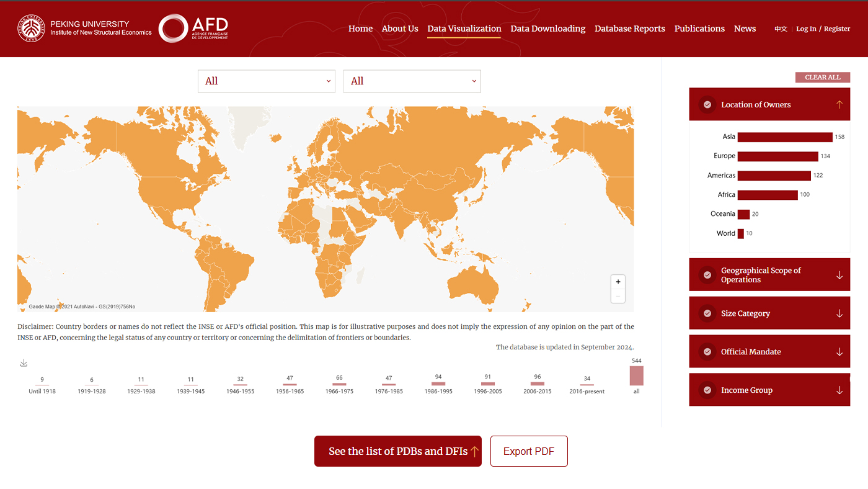The width and height of the screenshot is (868, 489).
Task: Expand Income Group with the down arrow
Action: click(x=839, y=390)
